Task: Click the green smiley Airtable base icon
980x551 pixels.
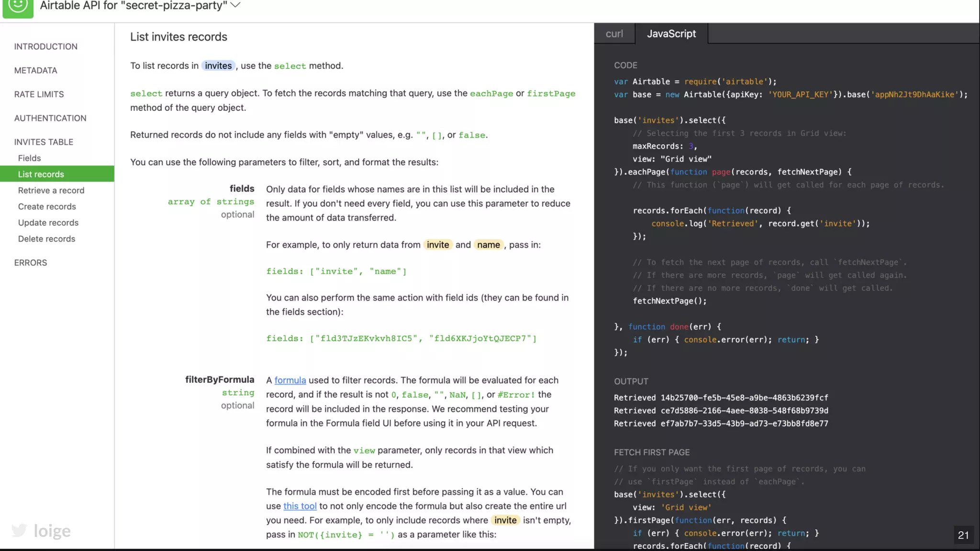Action: (18, 7)
